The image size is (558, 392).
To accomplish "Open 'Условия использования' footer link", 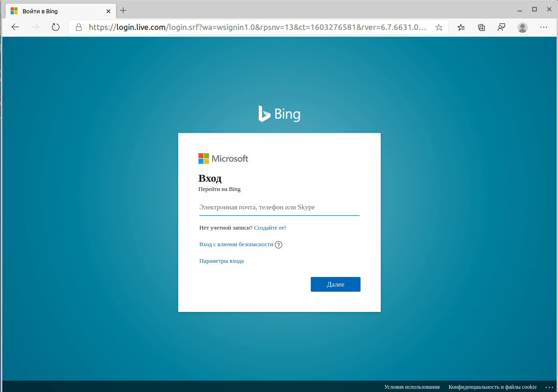I will pyautogui.click(x=412, y=387).
